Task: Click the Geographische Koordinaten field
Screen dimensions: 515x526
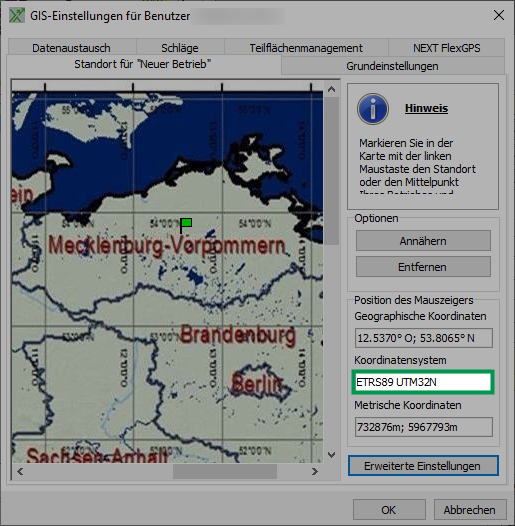Action: [424, 338]
